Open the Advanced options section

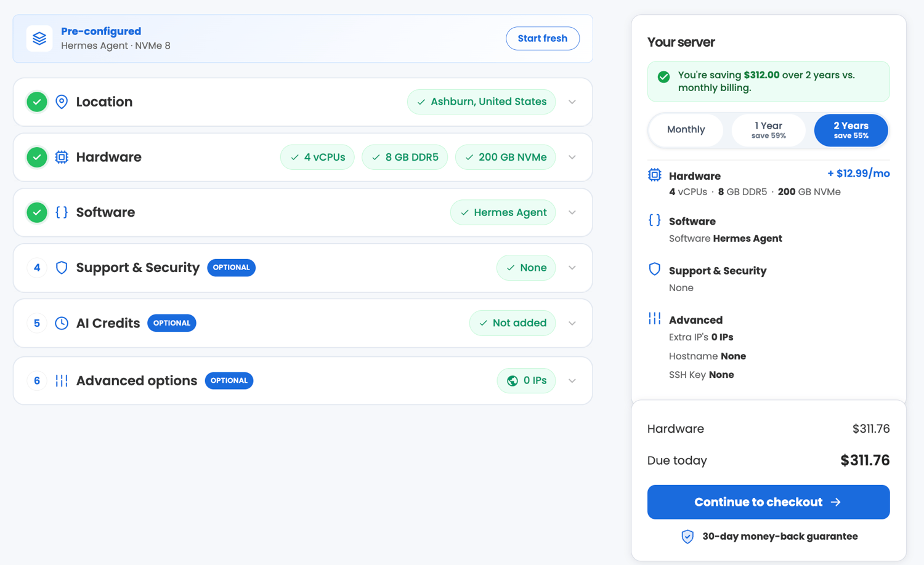[302, 381]
